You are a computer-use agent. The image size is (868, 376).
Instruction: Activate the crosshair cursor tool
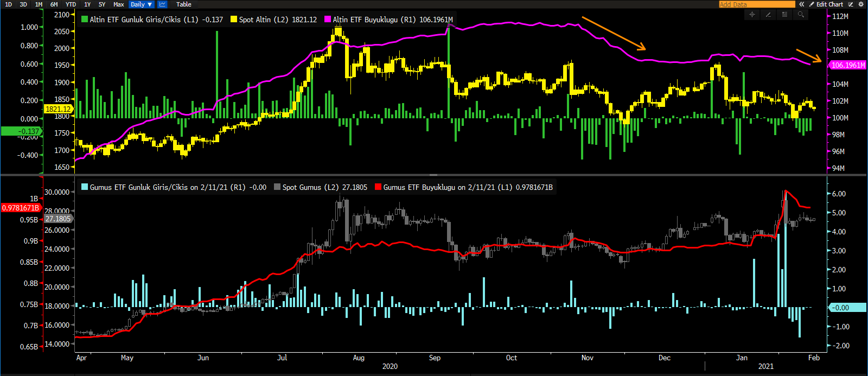pos(752,15)
